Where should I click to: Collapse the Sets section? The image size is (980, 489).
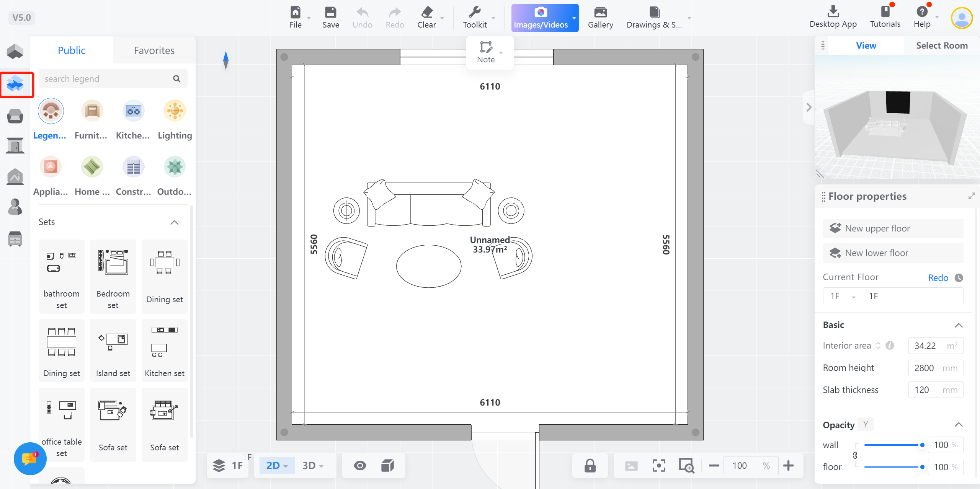pyautogui.click(x=174, y=222)
